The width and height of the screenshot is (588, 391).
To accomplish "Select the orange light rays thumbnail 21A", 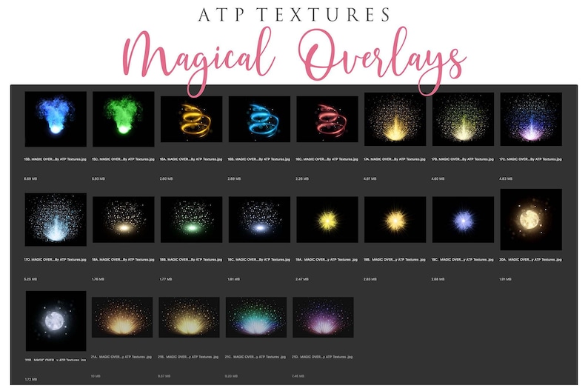I will coord(122,318).
